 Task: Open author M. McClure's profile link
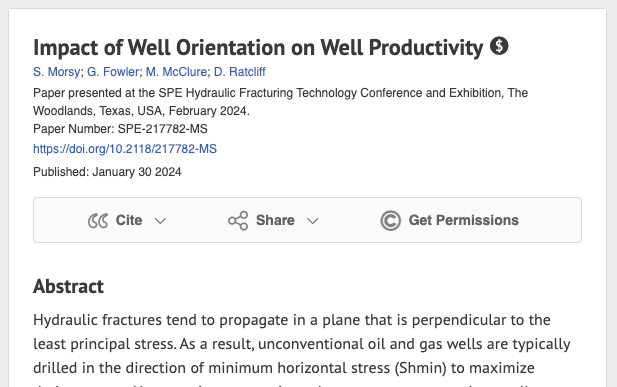tap(176, 72)
